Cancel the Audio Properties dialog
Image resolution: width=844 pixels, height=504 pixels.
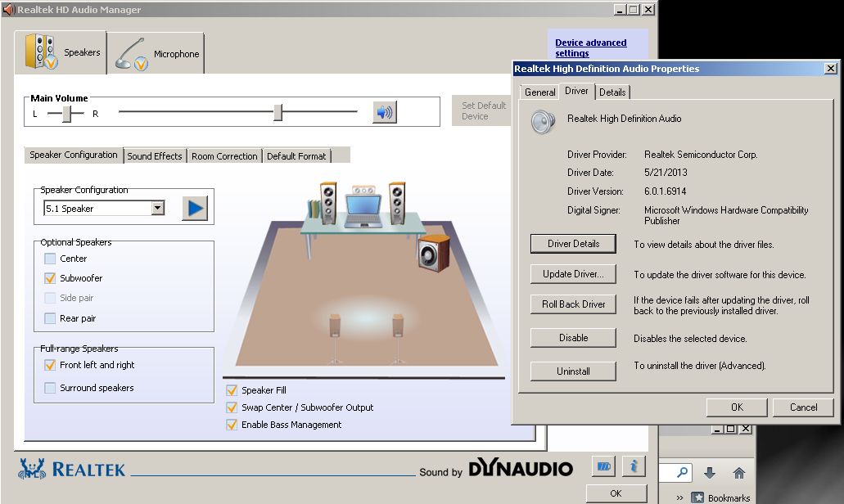pos(803,407)
